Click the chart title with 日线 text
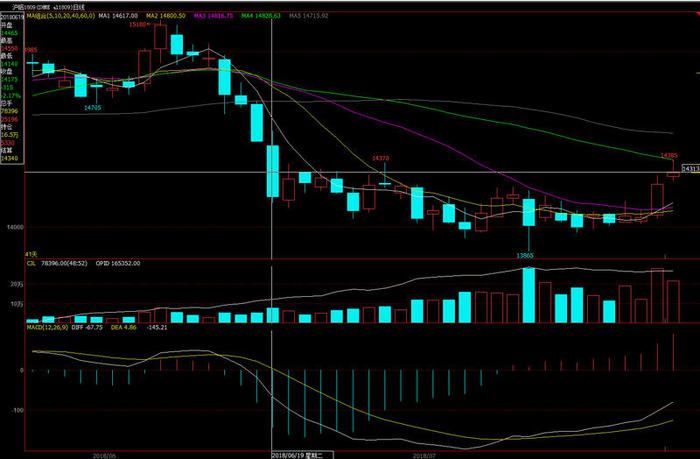Screen dimensions: 700x459 click(48, 7)
